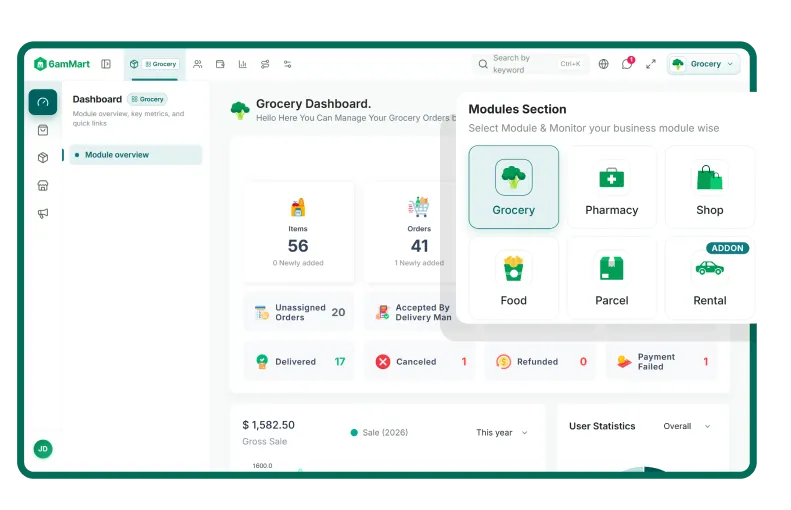Viewport: 791px width, 510px height.
Task: Open the This year dropdown
Action: (x=501, y=433)
